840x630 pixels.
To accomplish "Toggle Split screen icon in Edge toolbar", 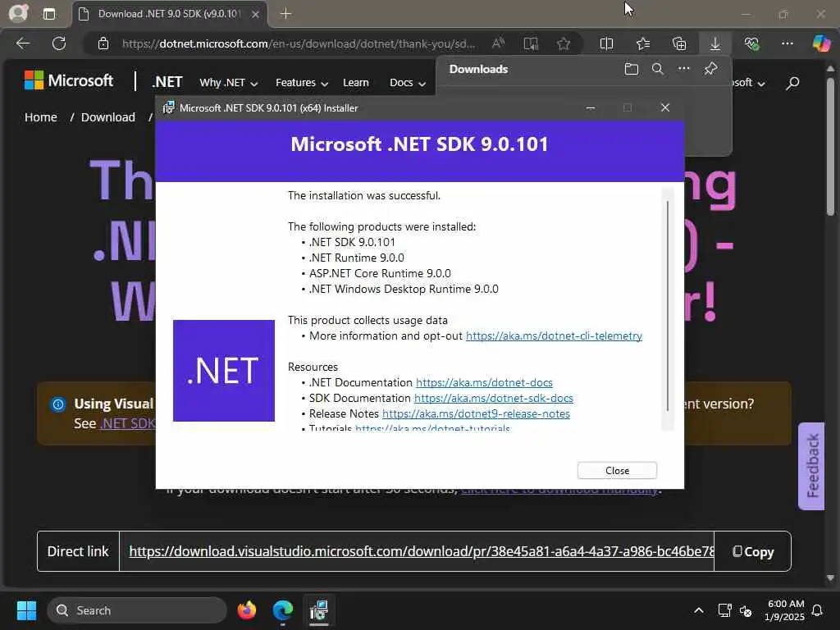I will coord(606,43).
